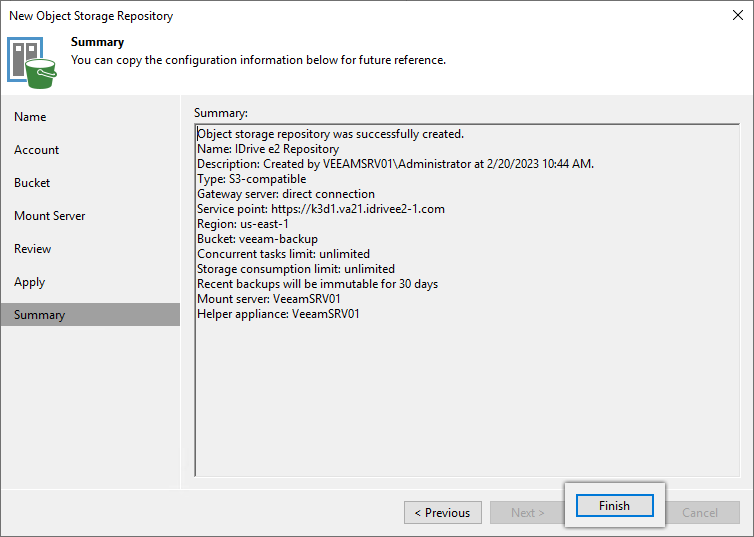Click 'Concurrent tasks limit: unlimited' line
The width and height of the screenshot is (754, 537).
point(283,254)
